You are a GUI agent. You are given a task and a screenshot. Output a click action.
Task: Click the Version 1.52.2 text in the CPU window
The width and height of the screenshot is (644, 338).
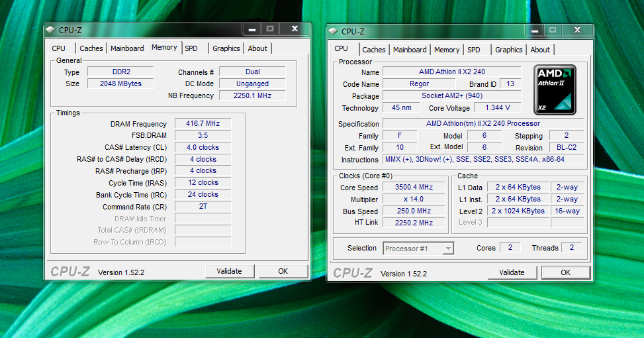(404, 274)
